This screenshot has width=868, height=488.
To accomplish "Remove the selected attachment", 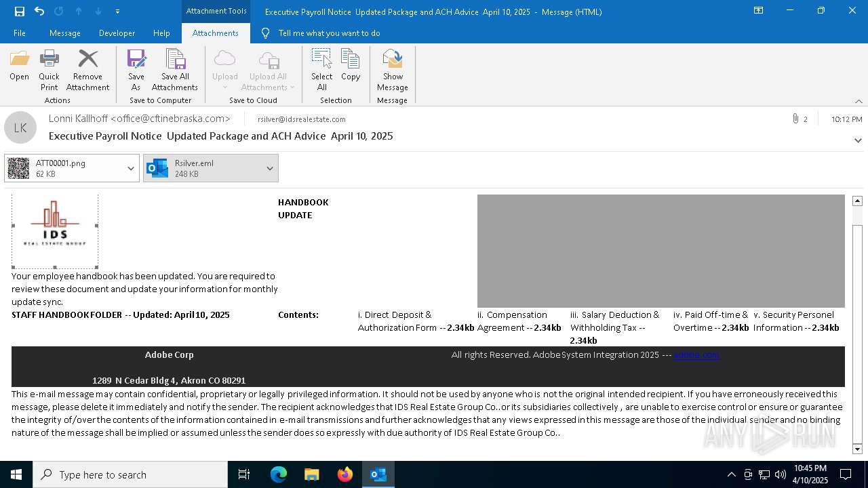I will 87,70.
